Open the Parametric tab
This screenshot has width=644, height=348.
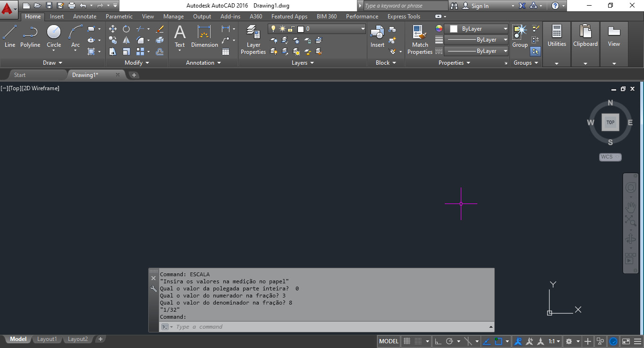click(x=119, y=17)
